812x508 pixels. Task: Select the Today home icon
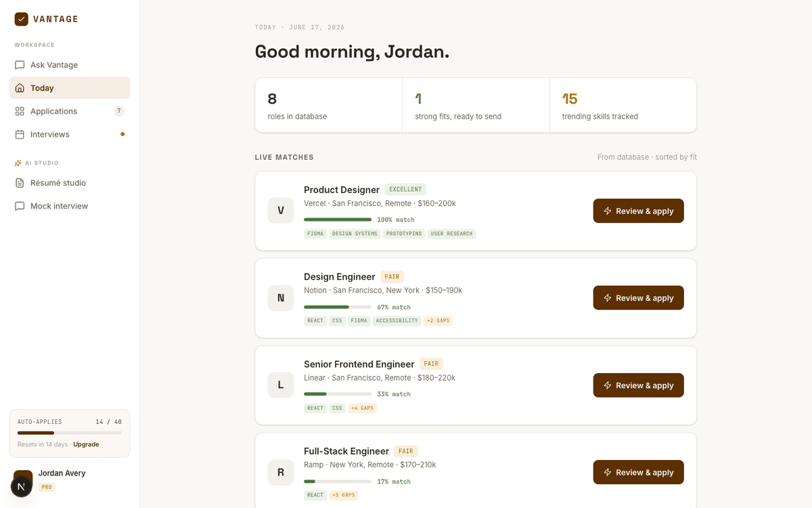[20, 88]
